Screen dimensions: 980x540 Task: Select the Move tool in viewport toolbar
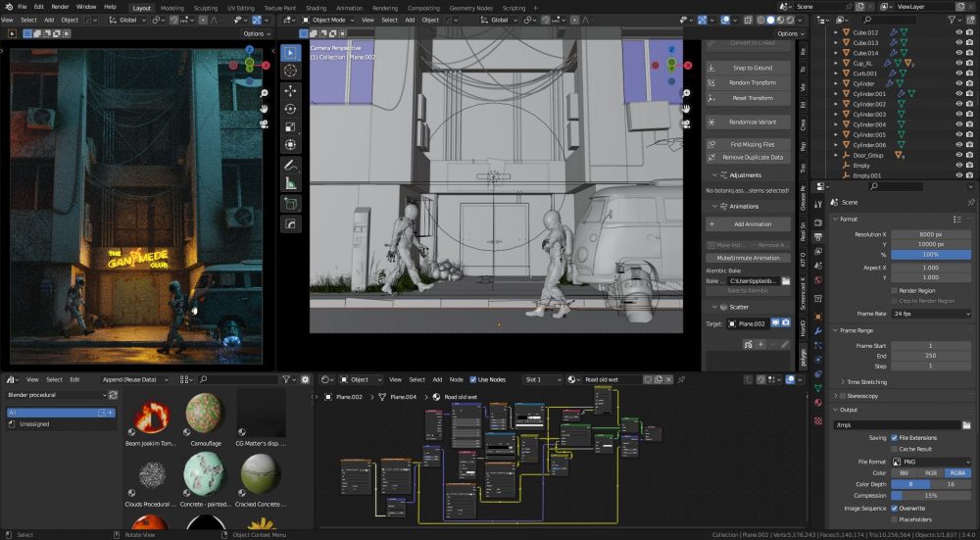(290, 91)
